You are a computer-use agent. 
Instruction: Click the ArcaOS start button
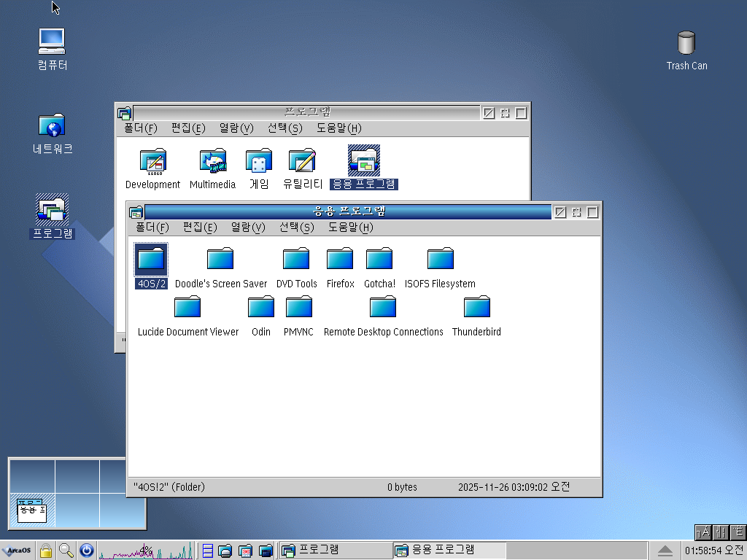tap(17, 551)
